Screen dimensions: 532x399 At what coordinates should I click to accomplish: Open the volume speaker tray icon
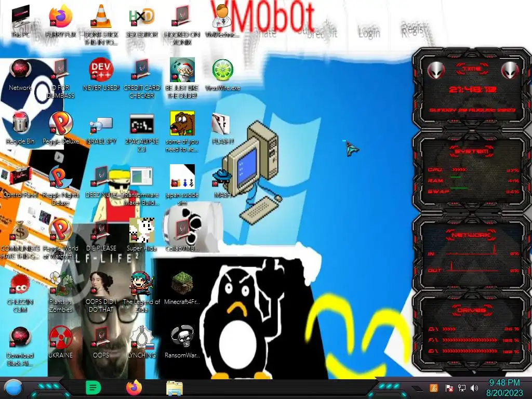474,388
